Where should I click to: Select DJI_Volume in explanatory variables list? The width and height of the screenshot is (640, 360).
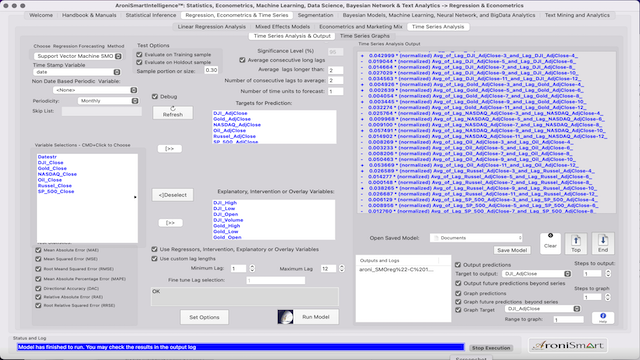click(x=228, y=220)
